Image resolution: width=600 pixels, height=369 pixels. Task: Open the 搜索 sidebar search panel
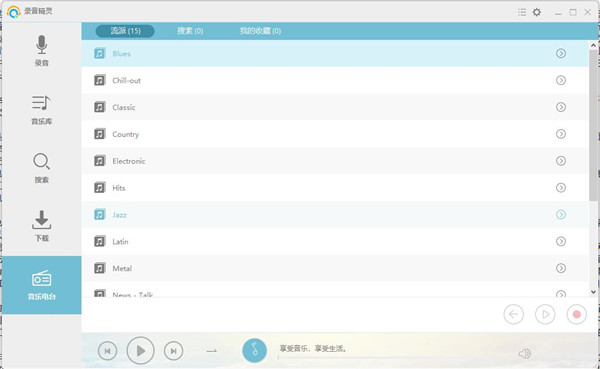[x=41, y=168]
